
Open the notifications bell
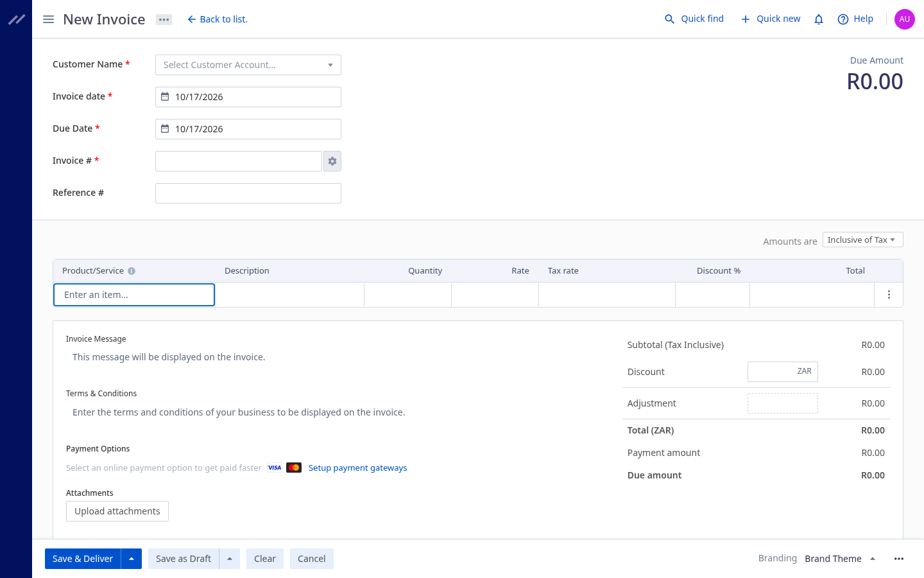point(819,19)
